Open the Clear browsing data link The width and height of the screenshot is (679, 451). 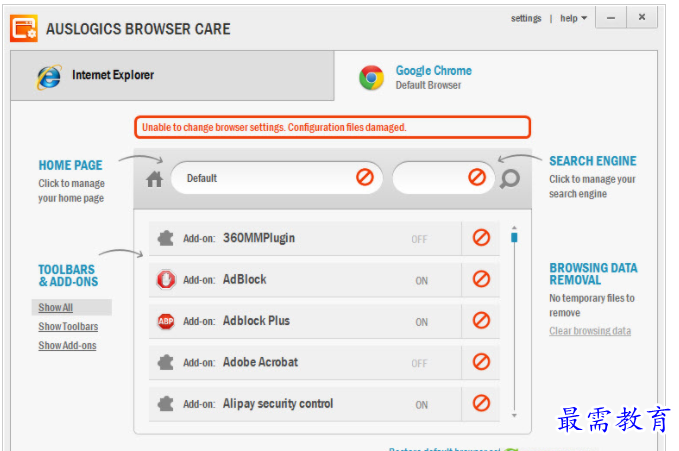[x=590, y=331]
